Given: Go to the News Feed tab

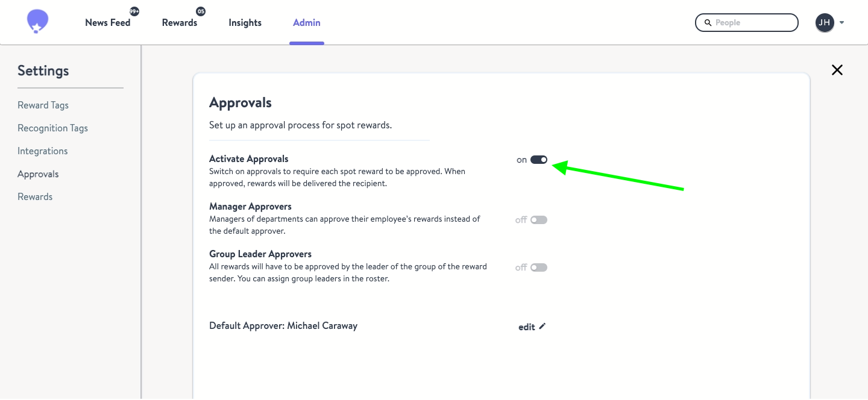Looking at the screenshot, I should (x=108, y=23).
